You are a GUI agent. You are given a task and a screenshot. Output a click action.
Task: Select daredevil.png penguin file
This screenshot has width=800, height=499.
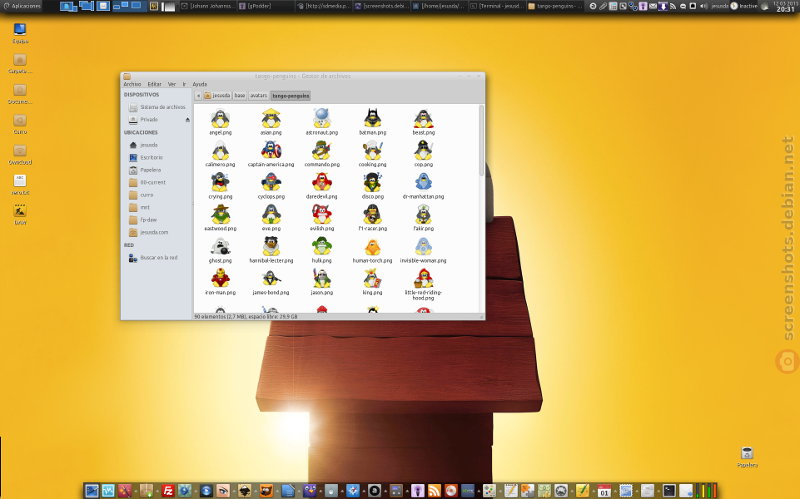coord(322,187)
